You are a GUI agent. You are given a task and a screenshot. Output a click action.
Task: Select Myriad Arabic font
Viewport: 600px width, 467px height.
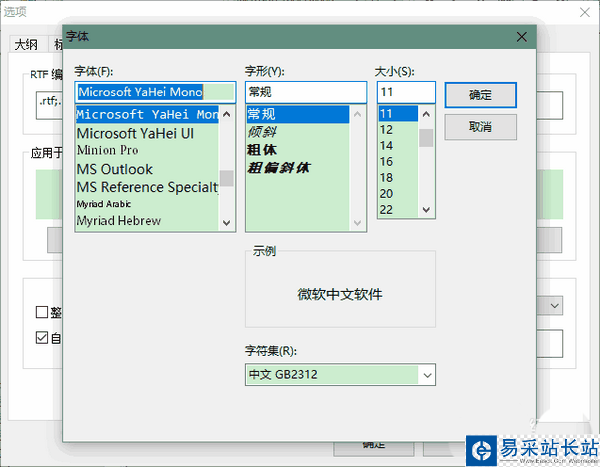tap(147, 204)
